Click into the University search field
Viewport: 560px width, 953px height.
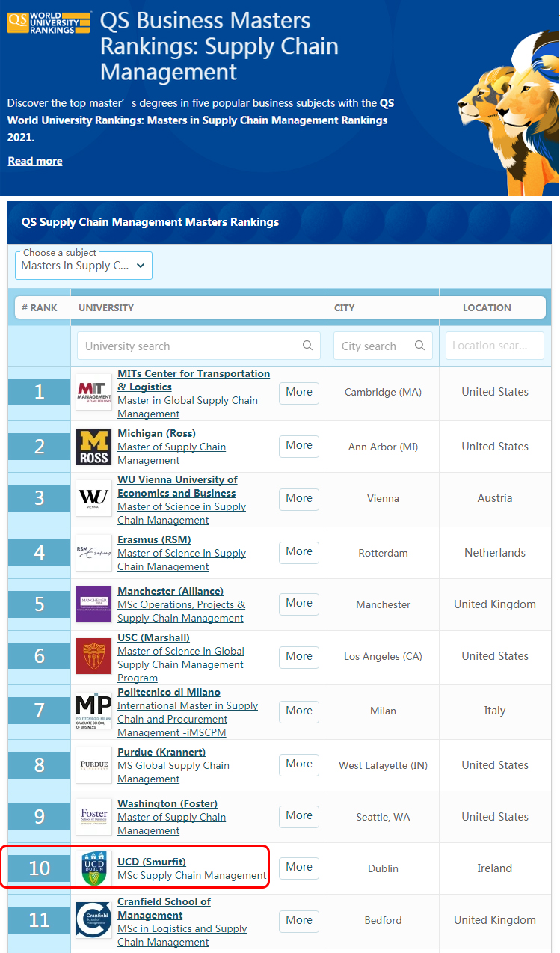pyautogui.click(x=191, y=346)
